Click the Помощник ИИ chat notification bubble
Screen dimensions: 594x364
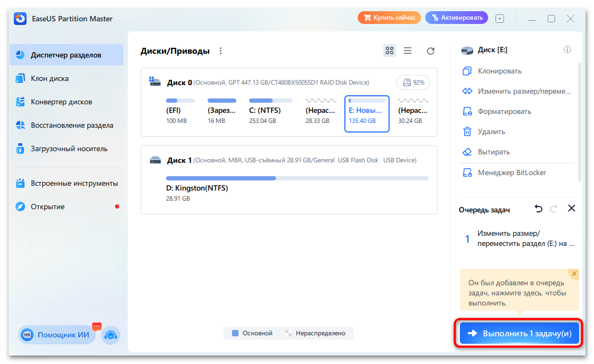97,326
